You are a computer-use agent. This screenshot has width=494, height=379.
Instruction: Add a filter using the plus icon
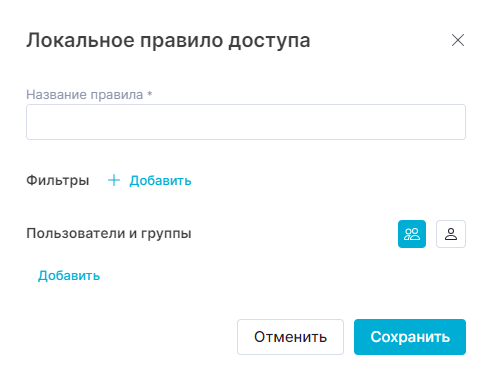point(114,180)
